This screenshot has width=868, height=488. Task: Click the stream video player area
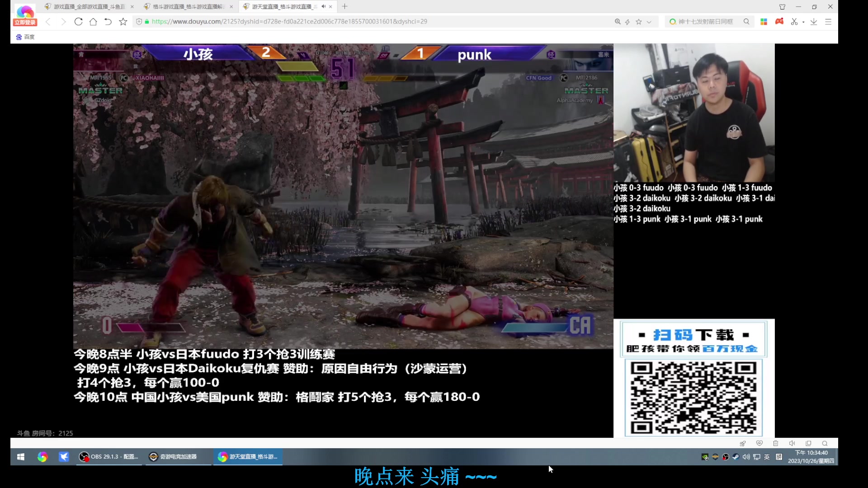343,196
